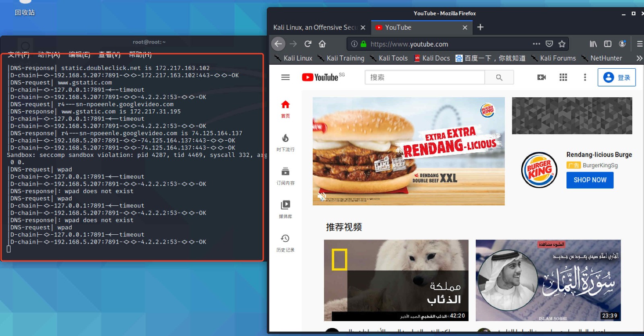Open NetHunter bookmark
Screen dimensions: 644x336
(x=602, y=58)
